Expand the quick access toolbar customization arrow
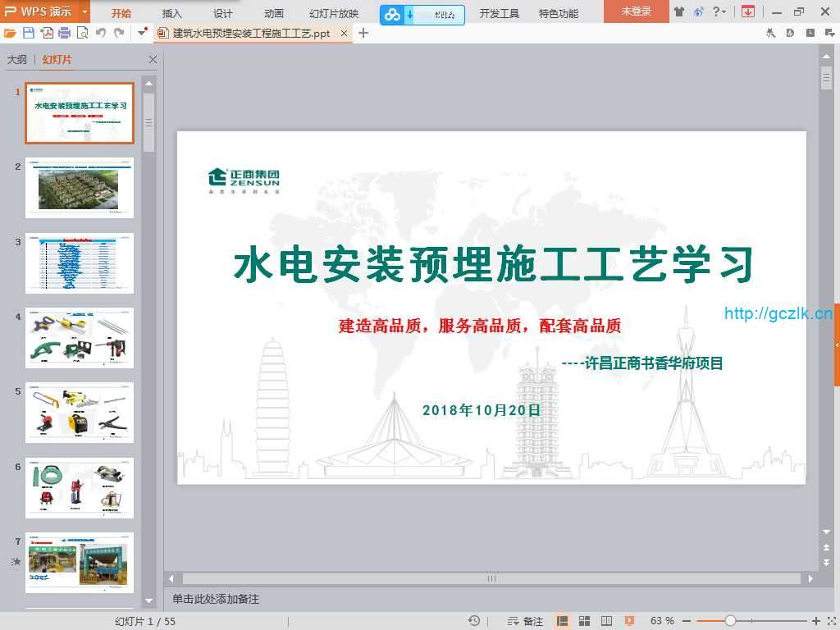 142,33
